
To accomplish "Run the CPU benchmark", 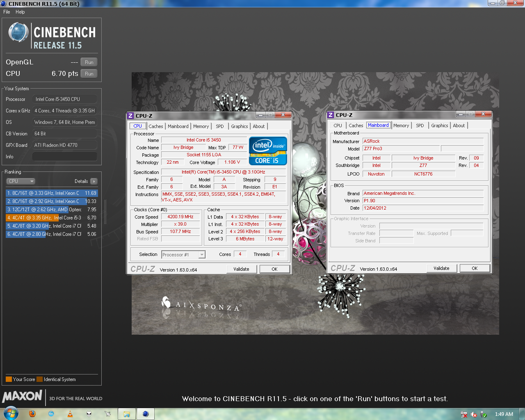I will pyautogui.click(x=89, y=74).
